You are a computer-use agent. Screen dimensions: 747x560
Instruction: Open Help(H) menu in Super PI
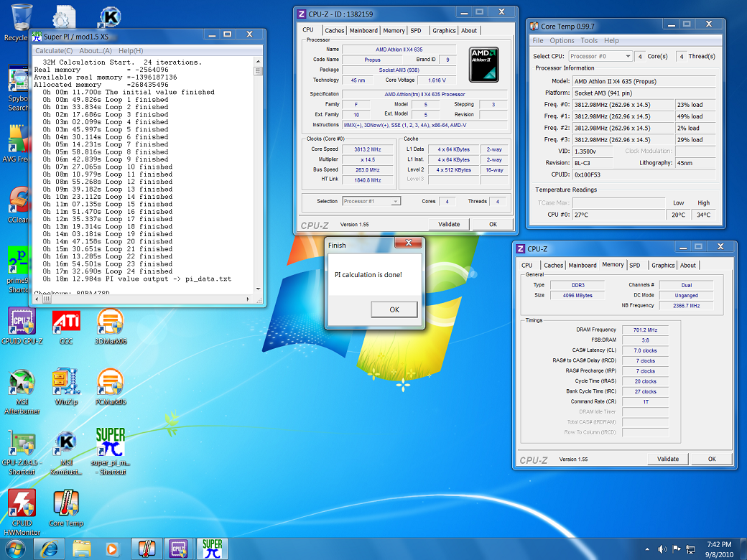tap(131, 51)
